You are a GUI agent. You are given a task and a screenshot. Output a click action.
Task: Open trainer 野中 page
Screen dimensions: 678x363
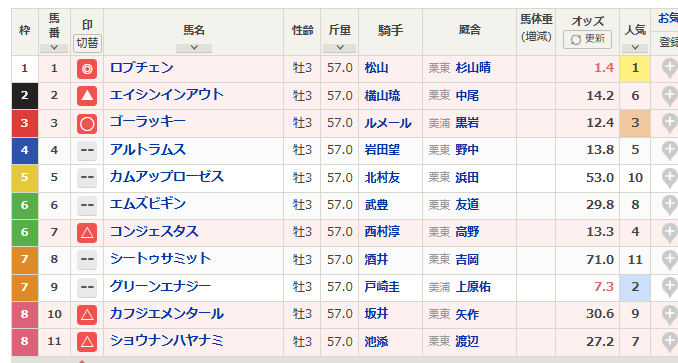[467, 150]
